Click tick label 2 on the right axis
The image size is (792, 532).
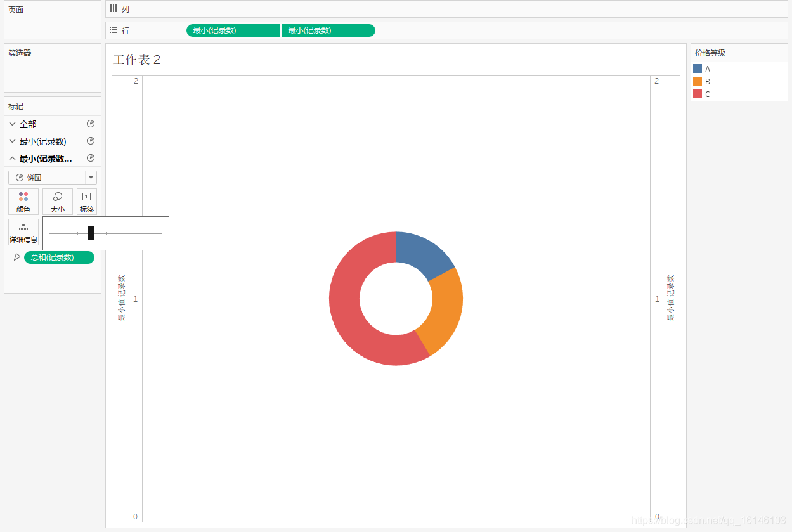pos(656,81)
